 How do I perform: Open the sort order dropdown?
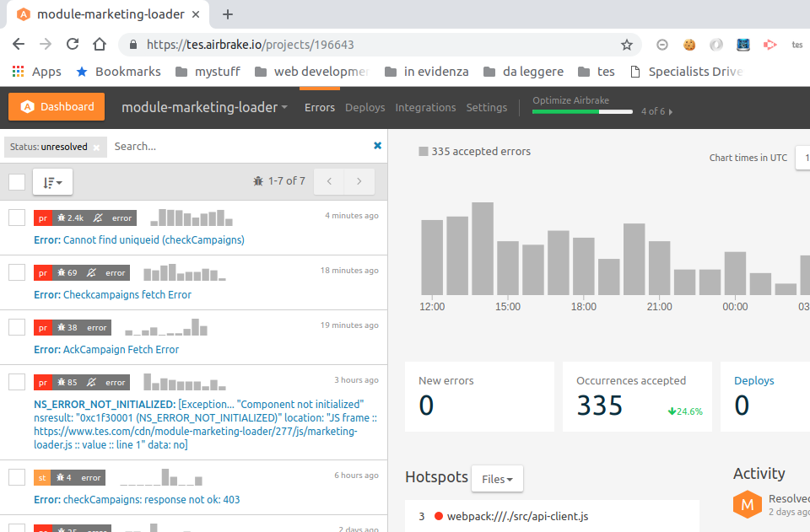click(52, 181)
